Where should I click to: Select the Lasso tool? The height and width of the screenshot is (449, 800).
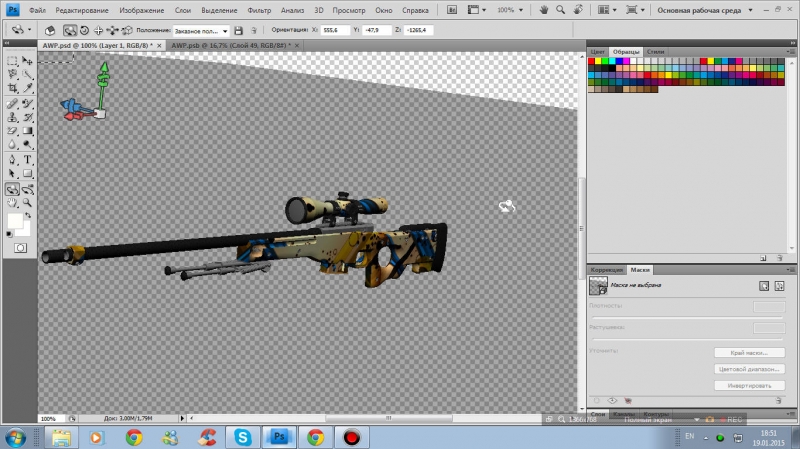point(12,74)
